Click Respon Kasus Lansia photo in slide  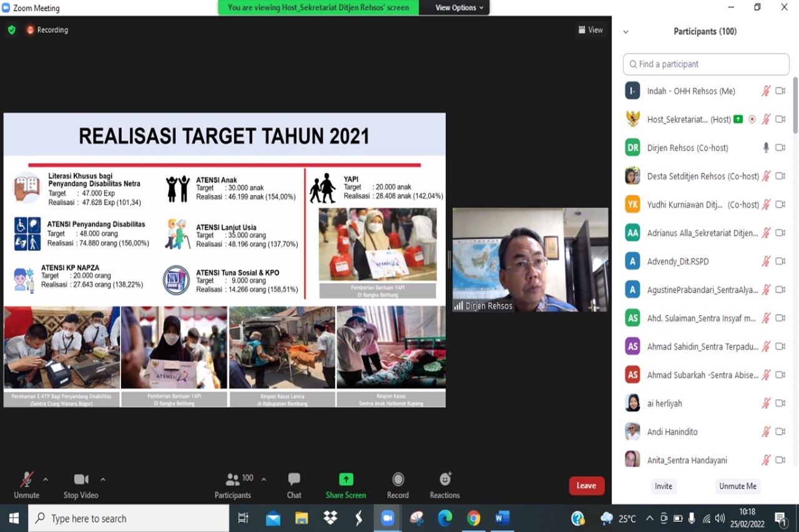tap(282, 347)
